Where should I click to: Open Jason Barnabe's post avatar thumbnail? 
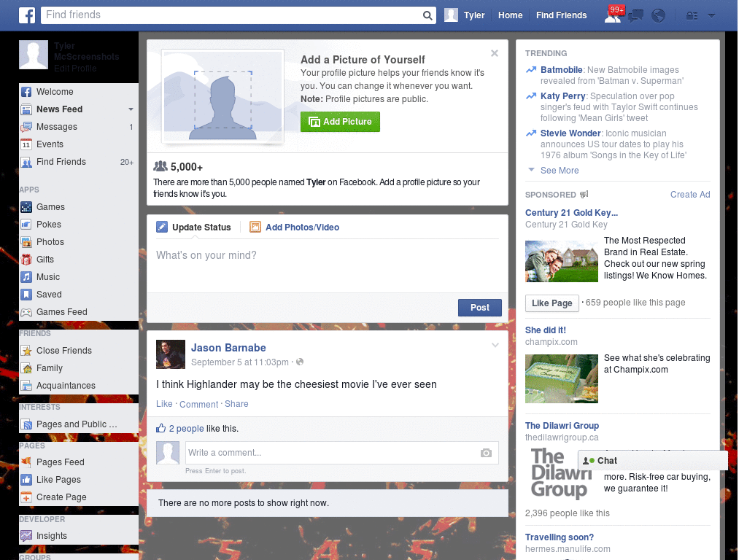coord(171,354)
